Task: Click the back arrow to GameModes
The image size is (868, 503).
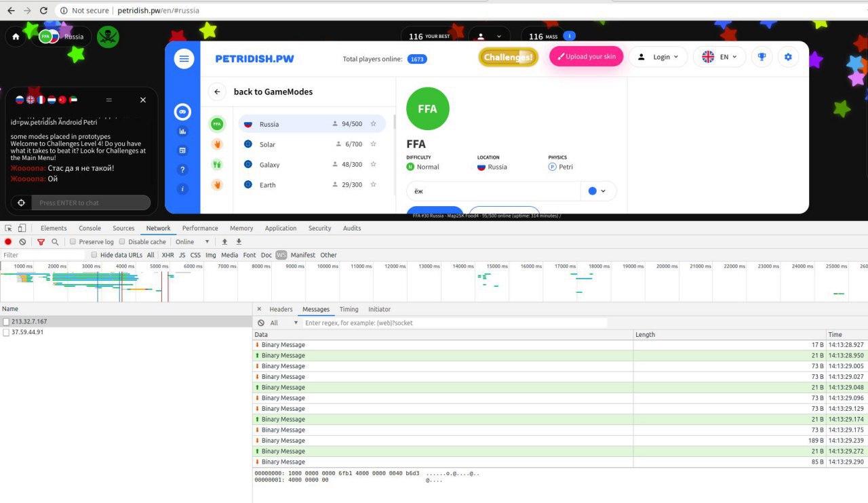Action: click(217, 92)
